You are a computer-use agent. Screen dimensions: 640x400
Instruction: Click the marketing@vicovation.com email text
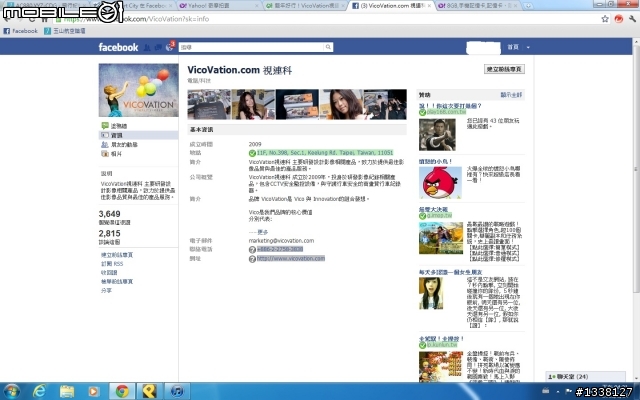(x=281, y=241)
